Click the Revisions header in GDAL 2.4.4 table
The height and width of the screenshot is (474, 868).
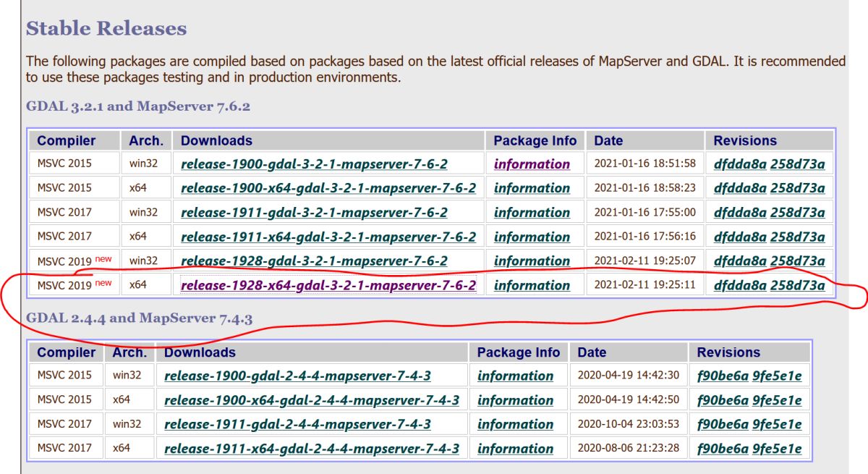(749, 352)
